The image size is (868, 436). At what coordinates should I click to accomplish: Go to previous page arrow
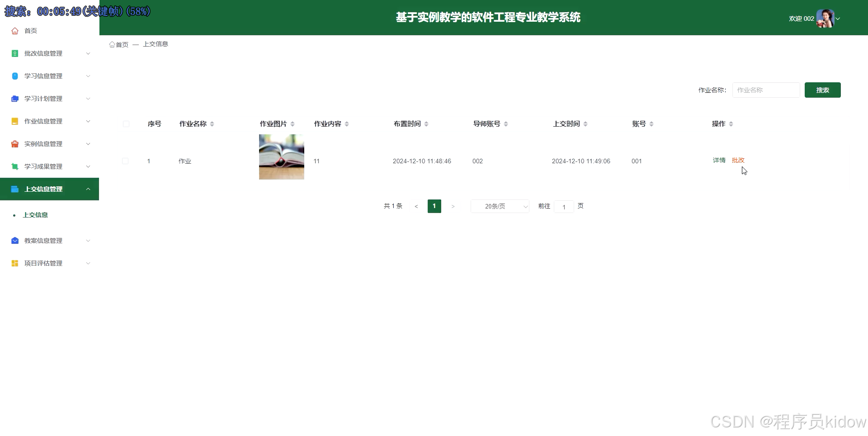click(416, 206)
